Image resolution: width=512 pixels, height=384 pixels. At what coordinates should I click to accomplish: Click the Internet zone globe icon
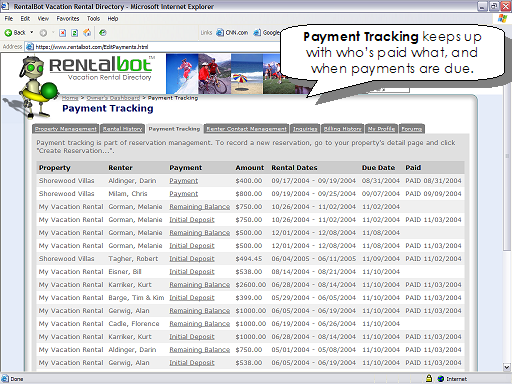441,379
